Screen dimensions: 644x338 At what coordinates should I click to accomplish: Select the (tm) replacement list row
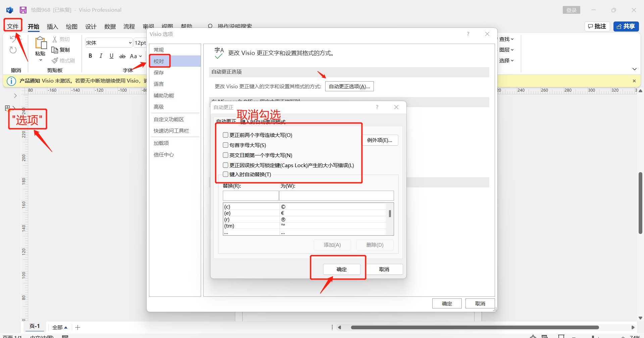304,226
